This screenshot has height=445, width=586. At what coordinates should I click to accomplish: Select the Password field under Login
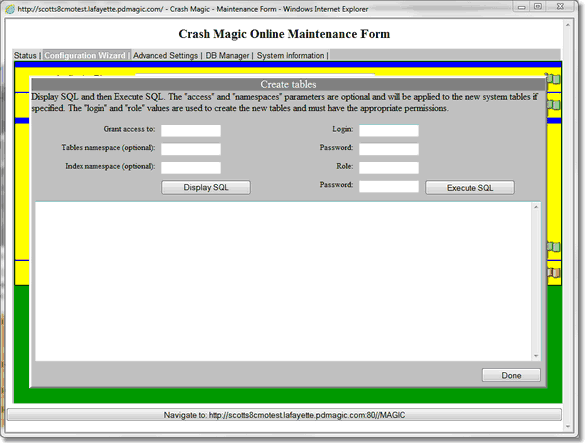389,149
